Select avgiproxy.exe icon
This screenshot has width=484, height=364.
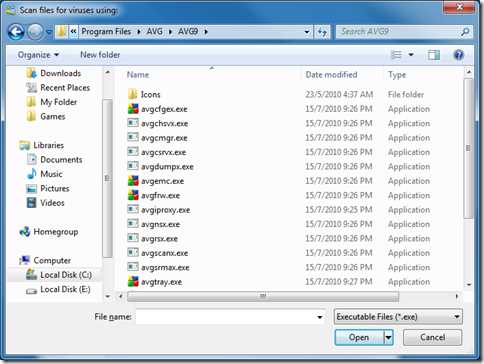tap(133, 209)
